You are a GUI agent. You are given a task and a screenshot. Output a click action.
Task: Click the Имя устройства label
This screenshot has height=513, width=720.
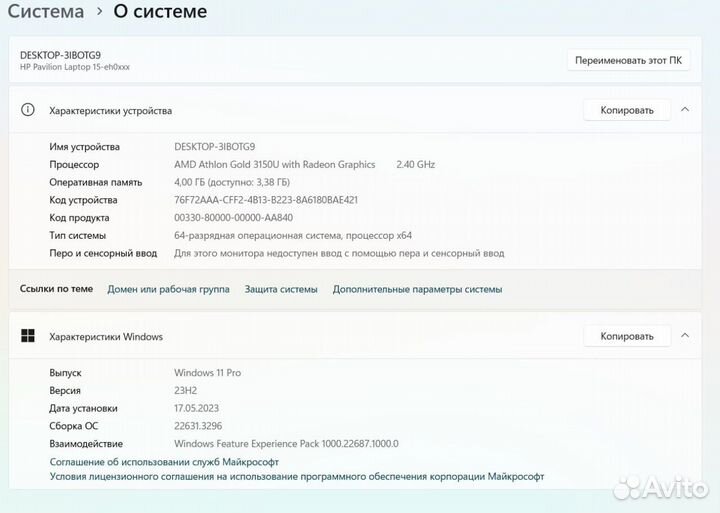pyautogui.click(x=84, y=147)
